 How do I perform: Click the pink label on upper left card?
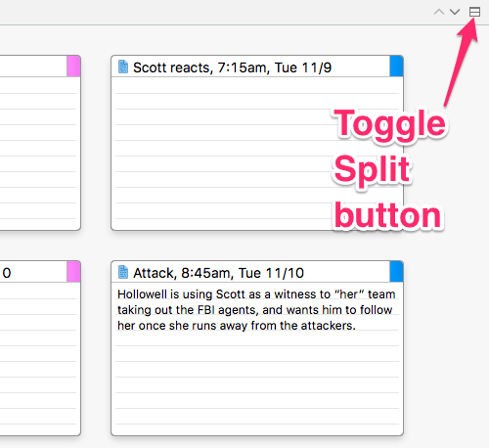(73, 67)
